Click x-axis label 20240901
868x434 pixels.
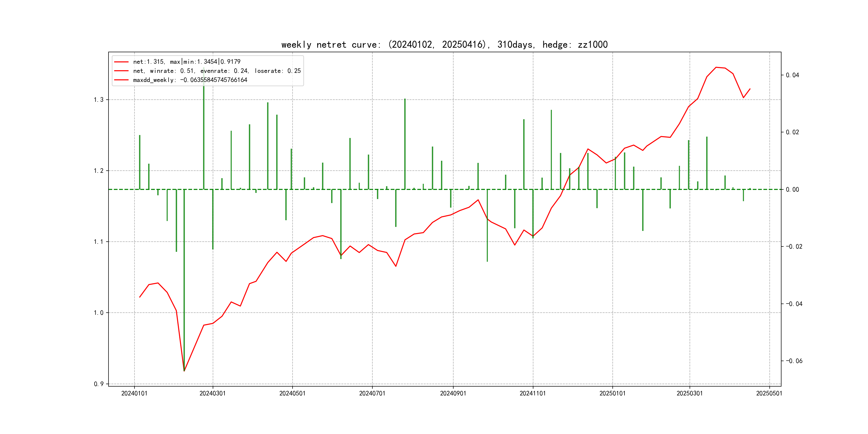point(453,393)
